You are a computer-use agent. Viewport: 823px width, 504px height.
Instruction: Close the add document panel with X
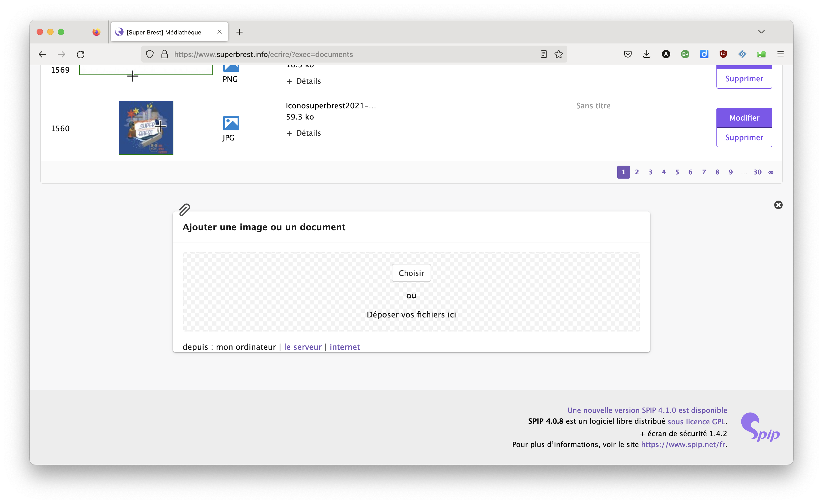click(778, 205)
